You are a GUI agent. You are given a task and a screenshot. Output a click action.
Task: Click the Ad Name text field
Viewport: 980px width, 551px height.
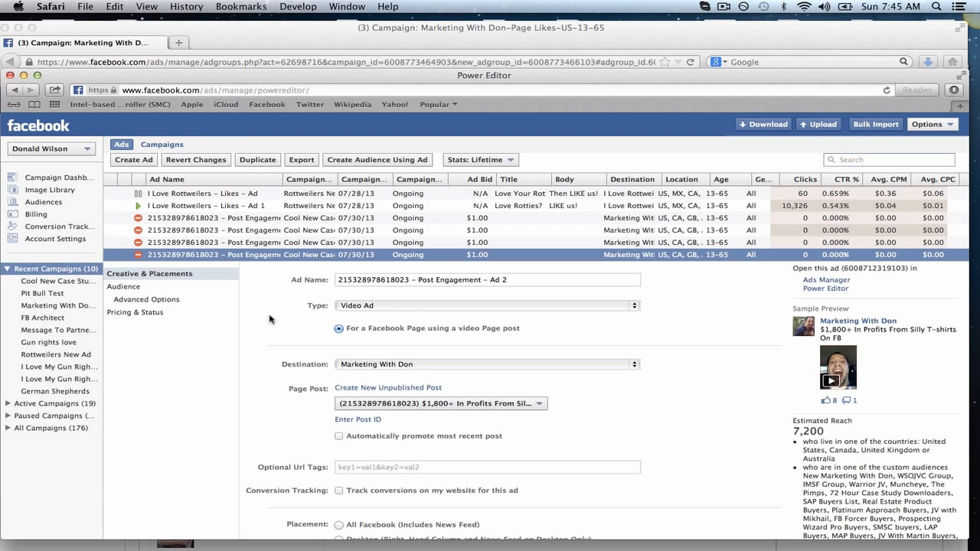[487, 280]
